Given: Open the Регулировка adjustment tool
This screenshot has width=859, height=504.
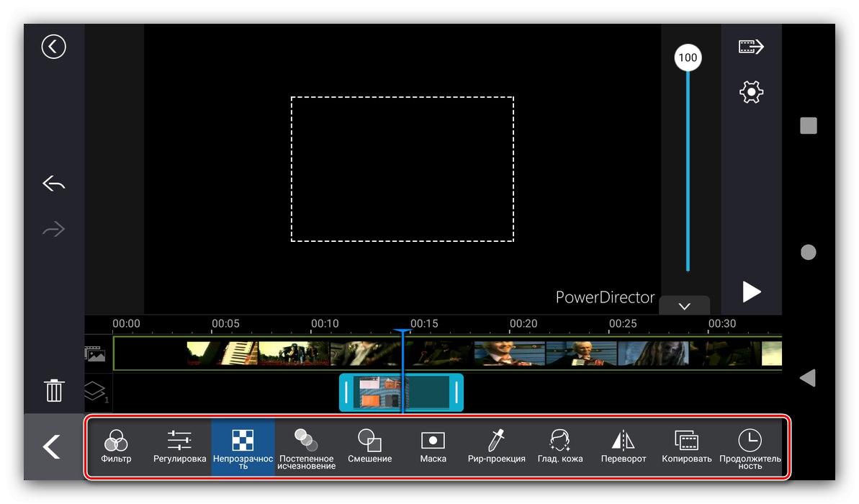Looking at the screenshot, I should (180, 446).
